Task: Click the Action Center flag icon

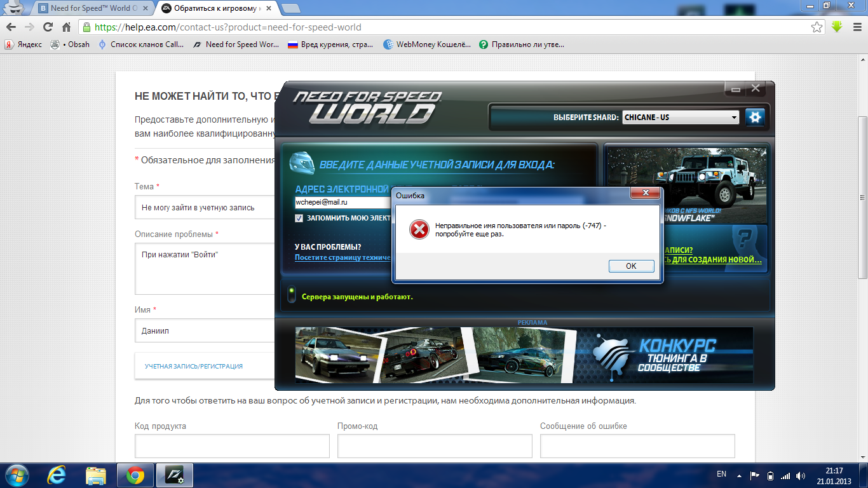Action: (755, 475)
